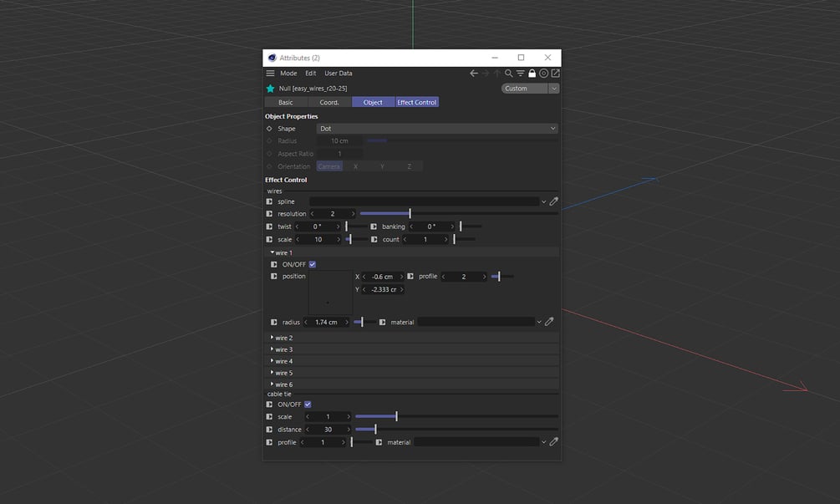Switch to the Coord. tab
This screenshot has height=504, width=840.
pyautogui.click(x=329, y=102)
